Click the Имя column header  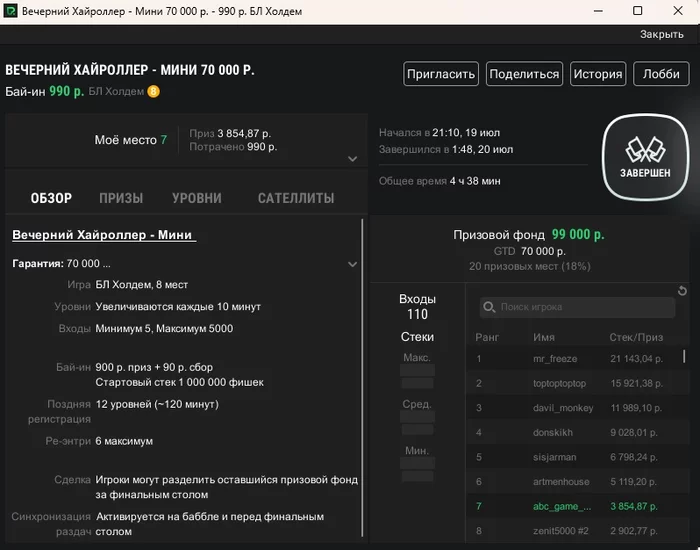(x=544, y=338)
